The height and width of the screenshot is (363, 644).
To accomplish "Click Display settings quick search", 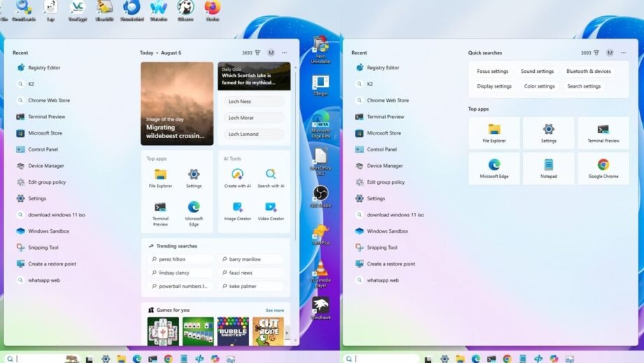I will click(x=494, y=86).
